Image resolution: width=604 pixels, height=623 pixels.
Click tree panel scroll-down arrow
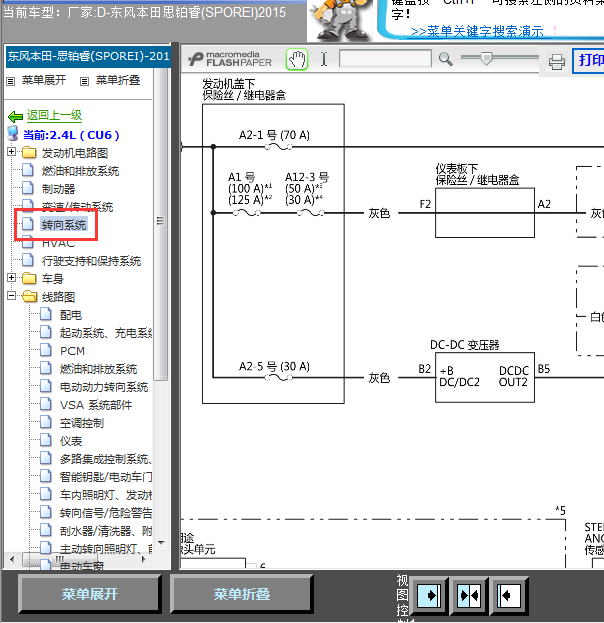click(x=161, y=542)
